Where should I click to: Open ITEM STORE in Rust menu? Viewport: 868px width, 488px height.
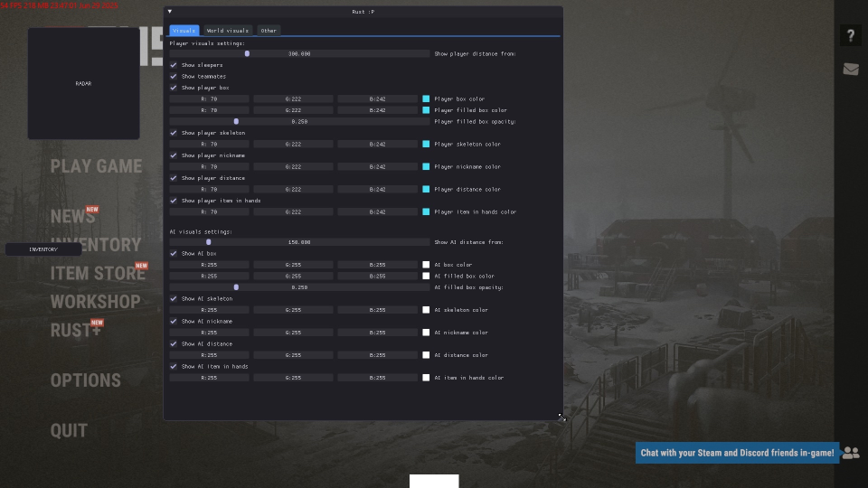pyautogui.click(x=98, y=273)
